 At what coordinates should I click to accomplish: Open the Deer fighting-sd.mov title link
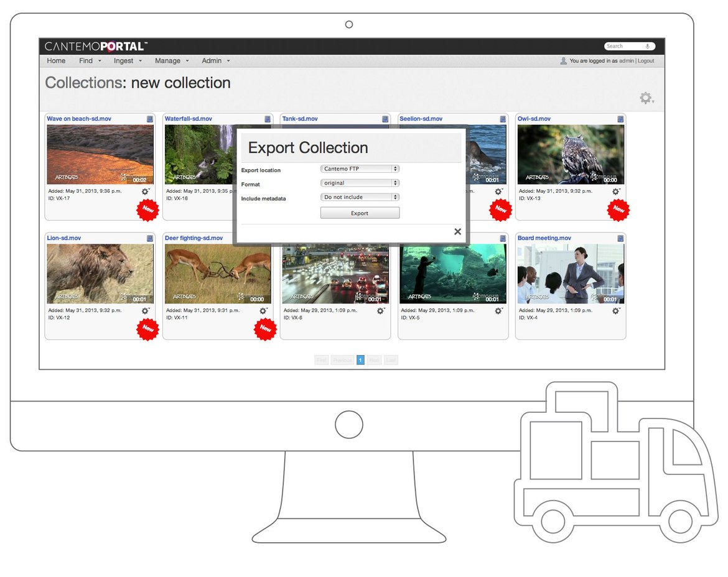coord(194,238)
